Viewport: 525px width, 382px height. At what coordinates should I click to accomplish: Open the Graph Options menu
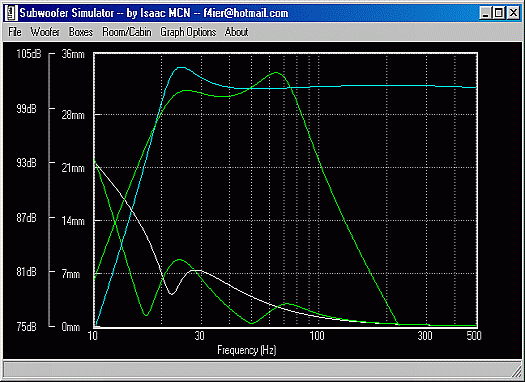[x=188, y=32]
